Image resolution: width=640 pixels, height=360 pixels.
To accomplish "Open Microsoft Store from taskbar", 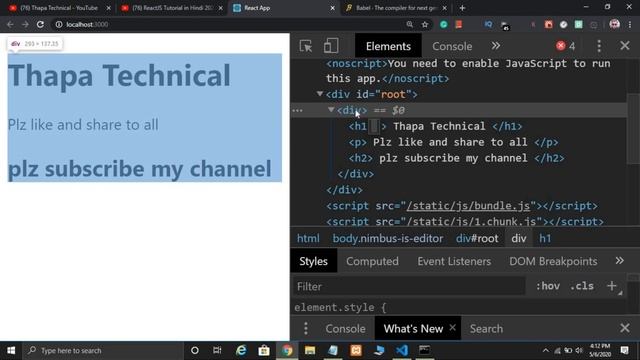I will pos(264,350).
